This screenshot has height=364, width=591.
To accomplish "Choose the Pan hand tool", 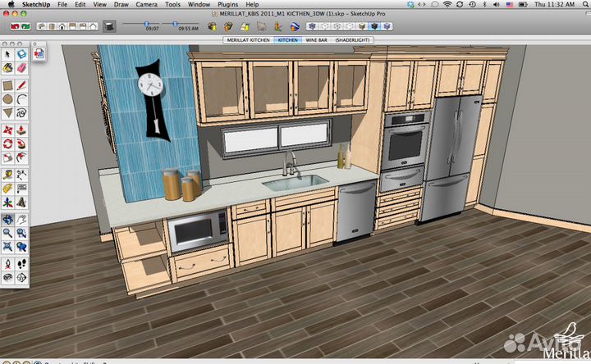I will (22, 220).
